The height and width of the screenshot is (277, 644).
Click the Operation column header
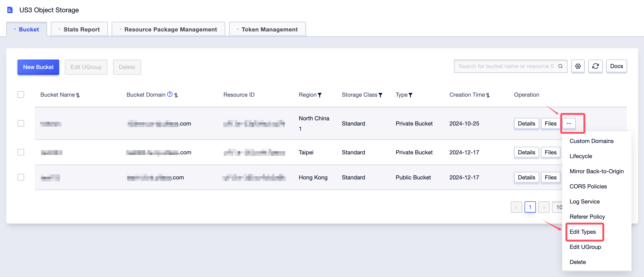[526, 95]
